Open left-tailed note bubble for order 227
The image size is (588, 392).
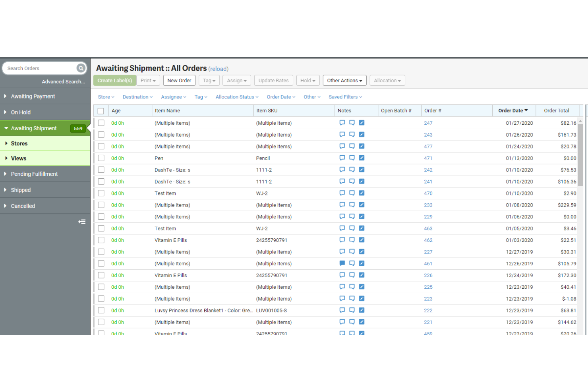coord(342,252)
